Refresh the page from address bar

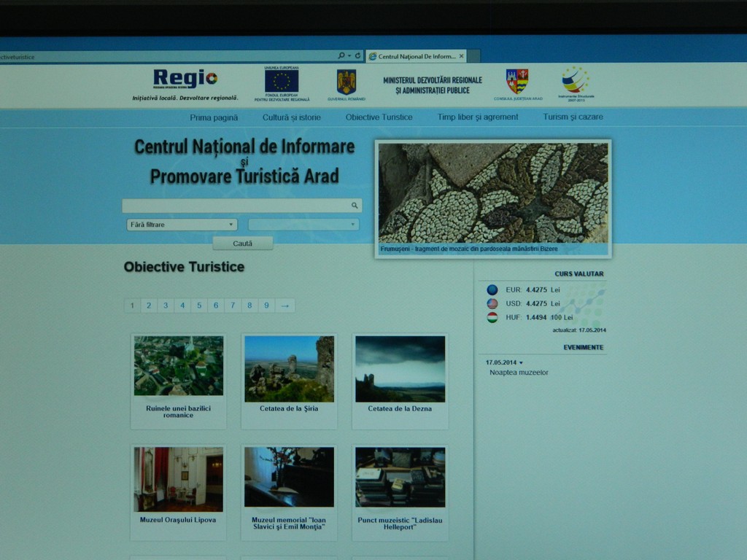pos(357,55)
